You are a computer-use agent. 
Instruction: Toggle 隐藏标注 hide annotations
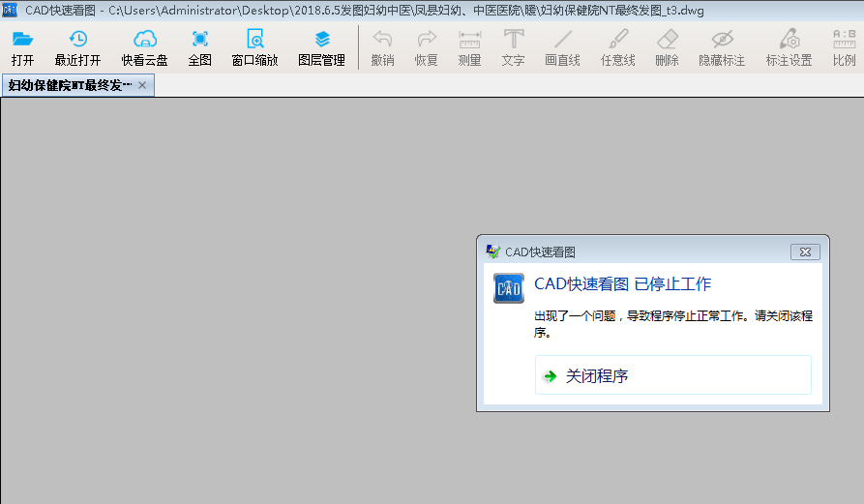(x=722, y=48)
